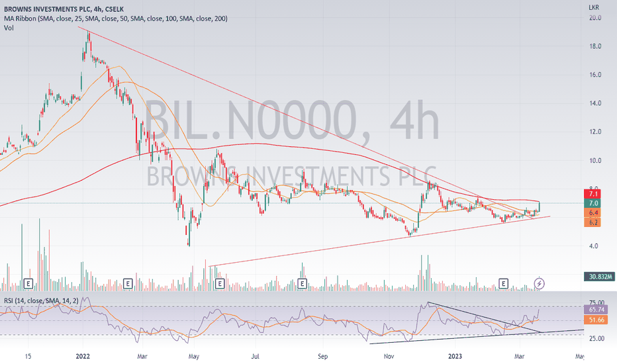
Task: Click the earnings E marker in August 2022
Action: (302, 283)
